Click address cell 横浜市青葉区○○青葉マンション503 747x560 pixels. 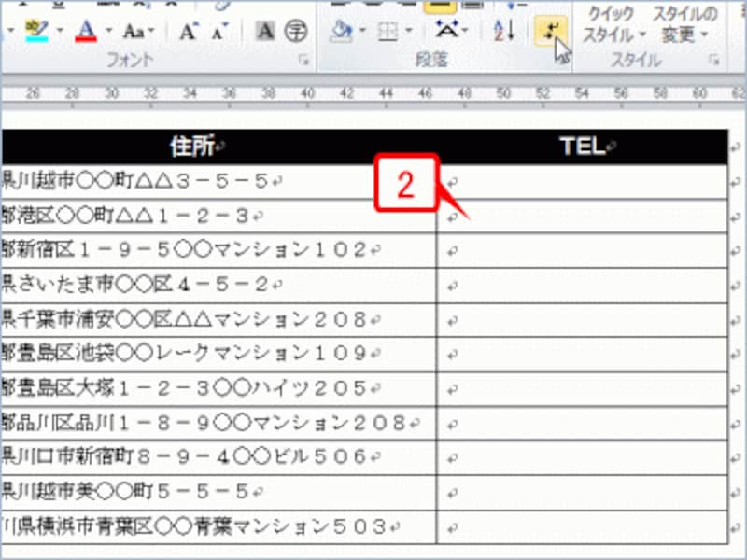[x=218, y=526]
